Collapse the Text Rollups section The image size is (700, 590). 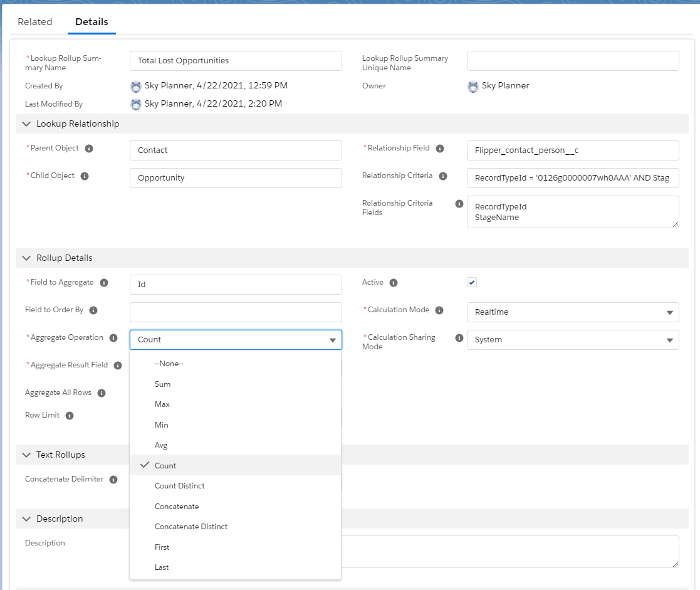26,455
